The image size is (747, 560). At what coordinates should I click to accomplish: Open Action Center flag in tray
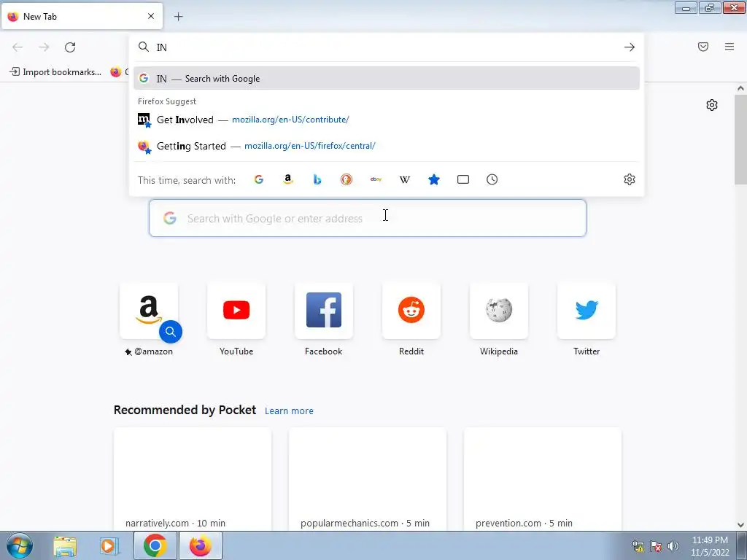656,546
